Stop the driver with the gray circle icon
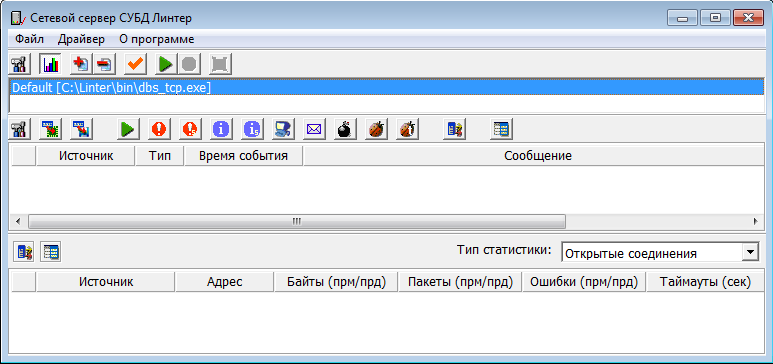The image size is (773, 364). click(188, 64)
